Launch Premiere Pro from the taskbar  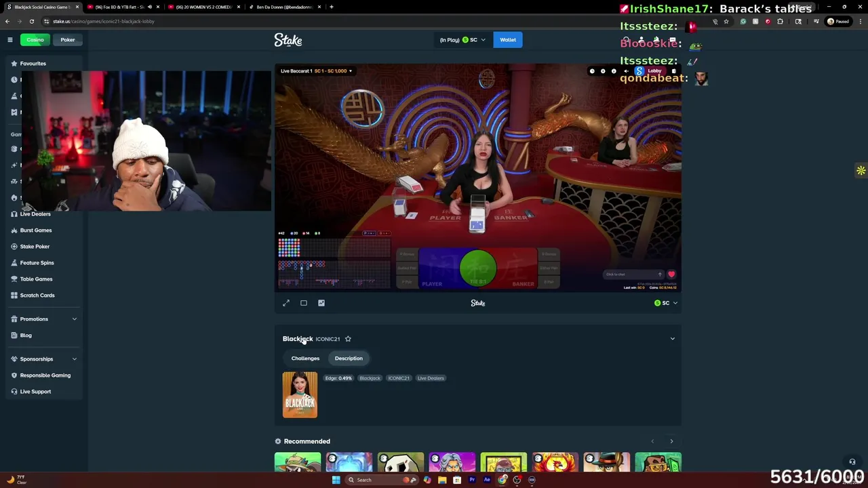472,480
